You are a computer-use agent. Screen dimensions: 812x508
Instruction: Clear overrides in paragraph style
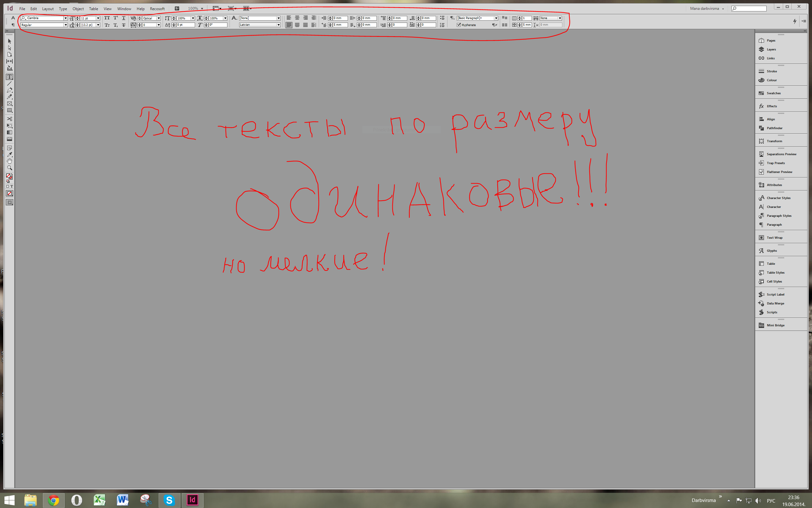click(494, 25)
